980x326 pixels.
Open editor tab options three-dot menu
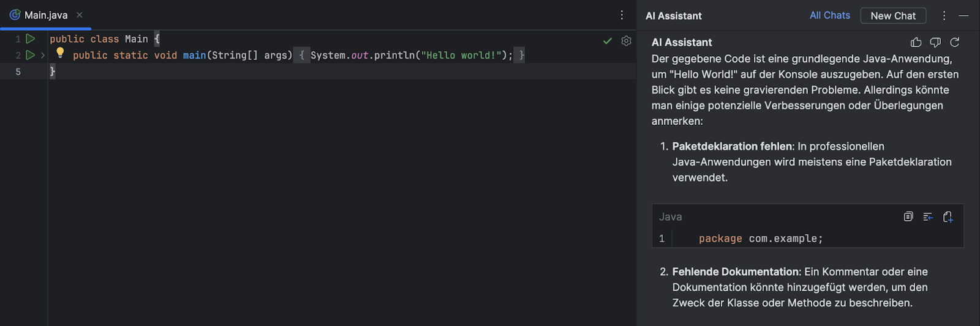pos(622,15)
